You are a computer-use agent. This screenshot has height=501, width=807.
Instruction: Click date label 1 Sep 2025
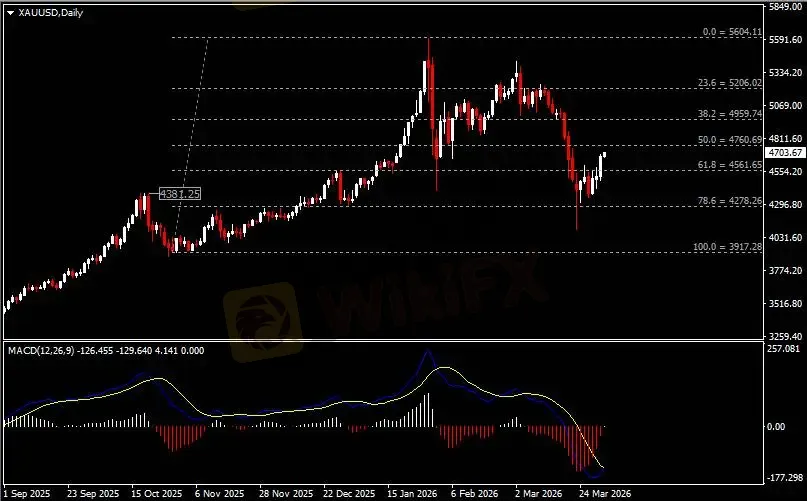[x=27, y=494]
